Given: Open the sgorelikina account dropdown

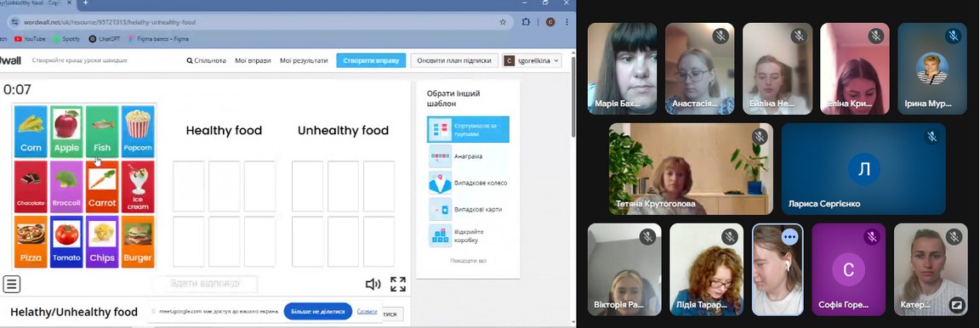Looking at the screenshot, I should coord(533,60).
